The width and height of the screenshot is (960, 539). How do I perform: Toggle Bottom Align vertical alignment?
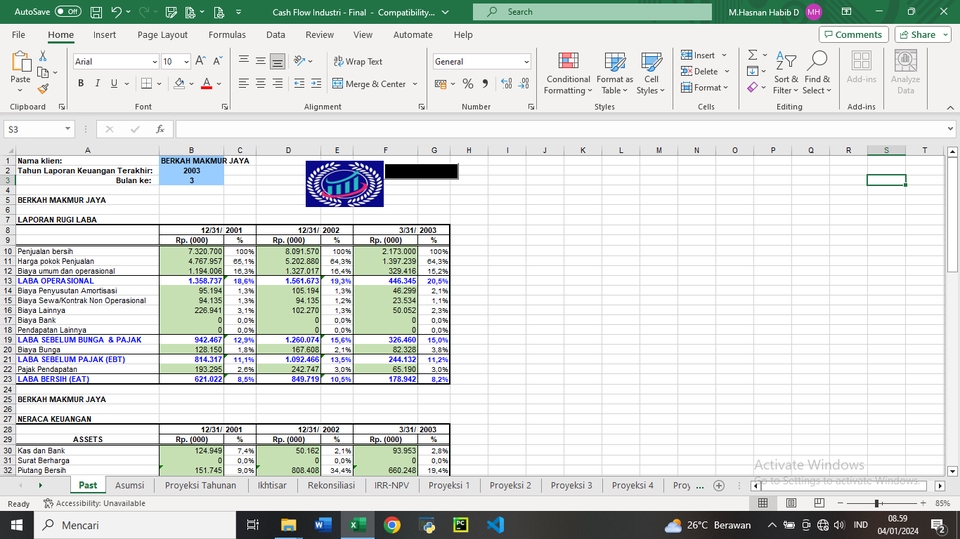tap(277, 61)
